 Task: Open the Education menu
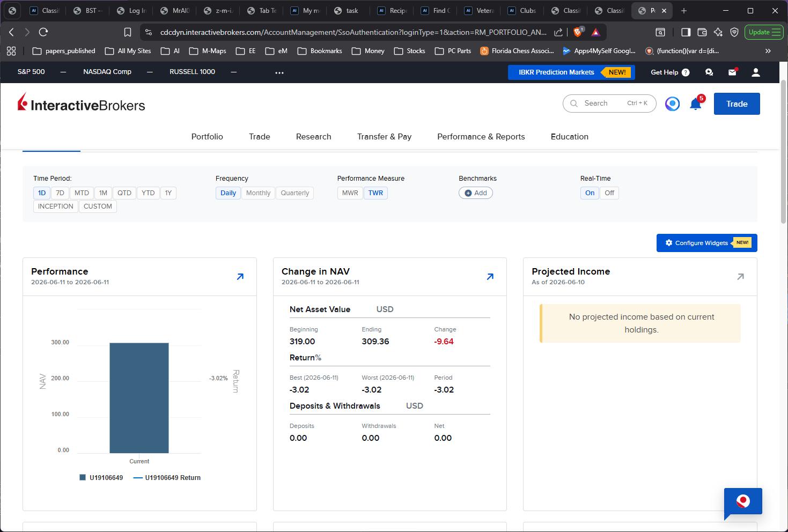(x=570, y=137)
